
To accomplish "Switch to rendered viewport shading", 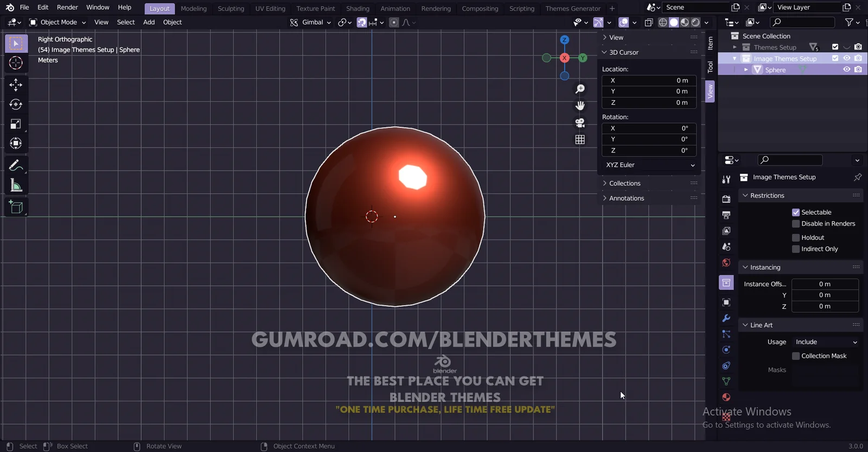I will (695, 22).
